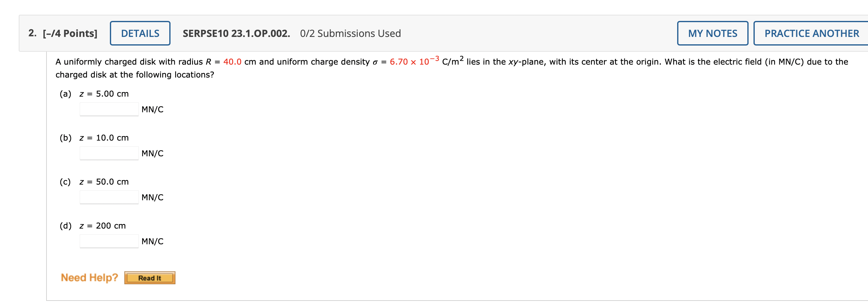Open MY NOTES
The image size is (868, 307).
tap(713, 33)
